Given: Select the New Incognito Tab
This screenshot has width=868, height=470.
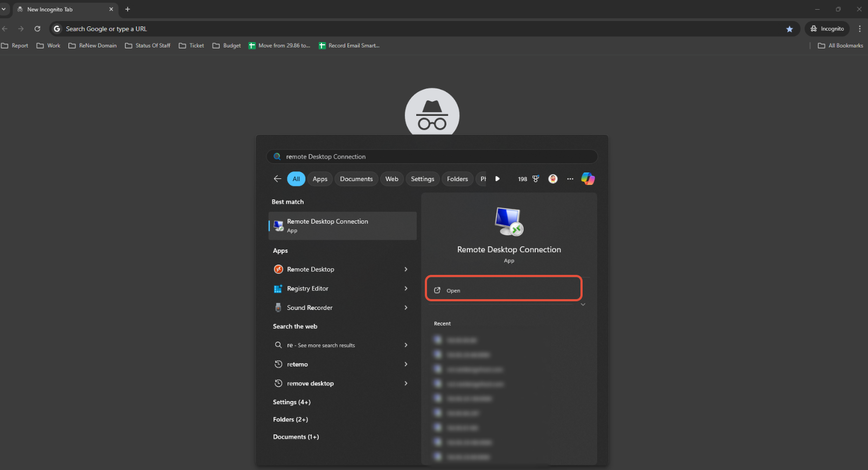Looking at the screenshot, I should 65,9.
